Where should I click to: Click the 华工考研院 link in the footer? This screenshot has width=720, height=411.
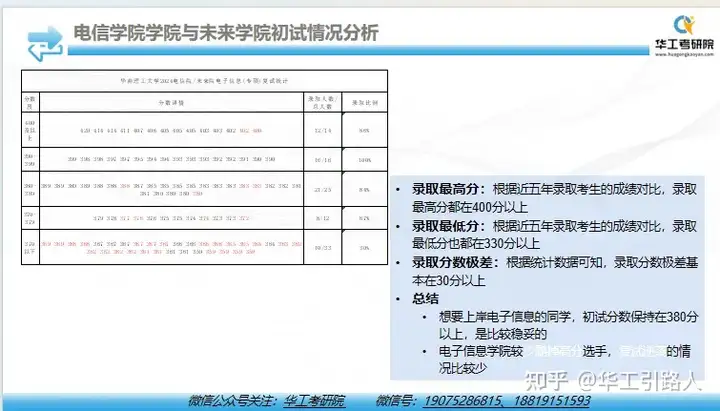tap(314, 400)
